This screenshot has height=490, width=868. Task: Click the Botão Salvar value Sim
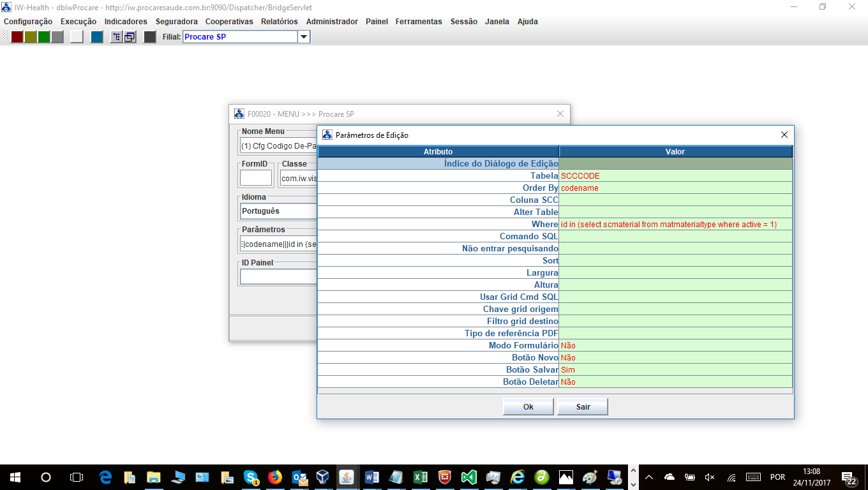(x=676, y=369)
